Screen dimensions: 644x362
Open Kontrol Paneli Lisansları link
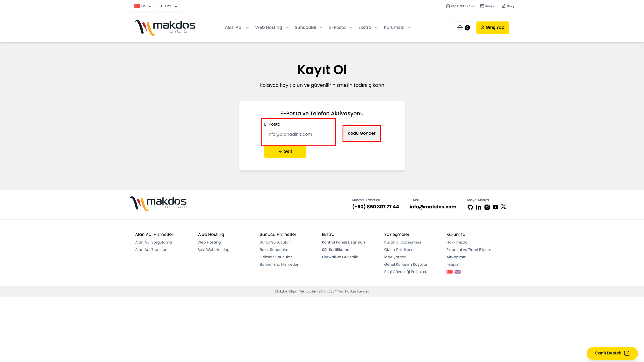(x=343, y=242)
